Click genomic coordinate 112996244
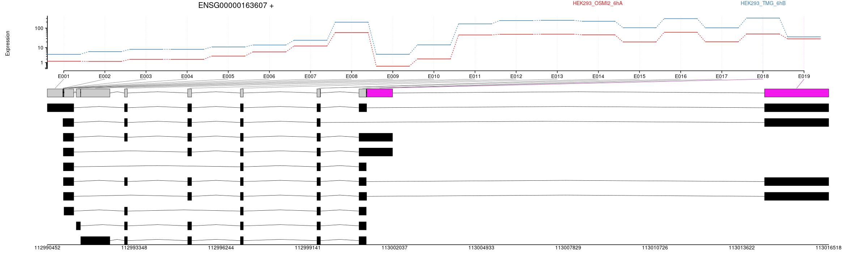Screen dimensions: 868x253 pyautogui.click(x=221, y=248)
